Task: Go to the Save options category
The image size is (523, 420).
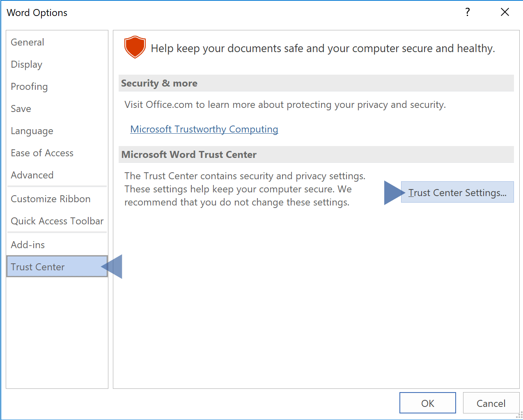Action: (x=21, y=109)
